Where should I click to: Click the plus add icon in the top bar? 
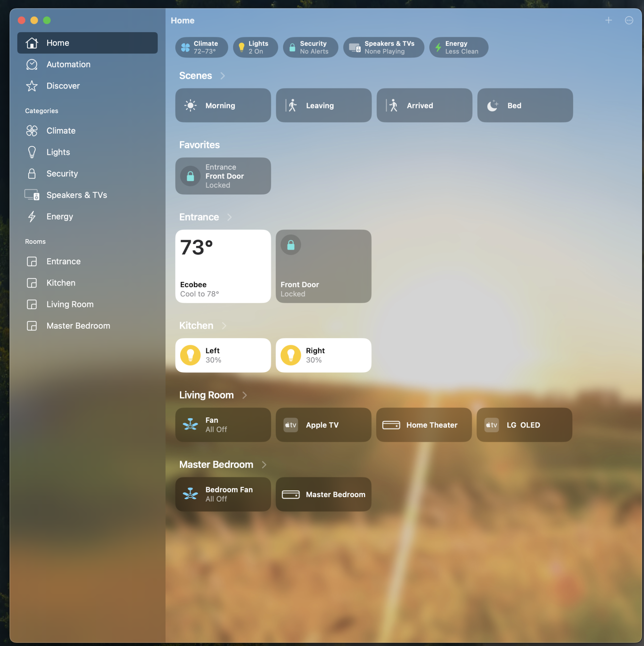point(608,20)
